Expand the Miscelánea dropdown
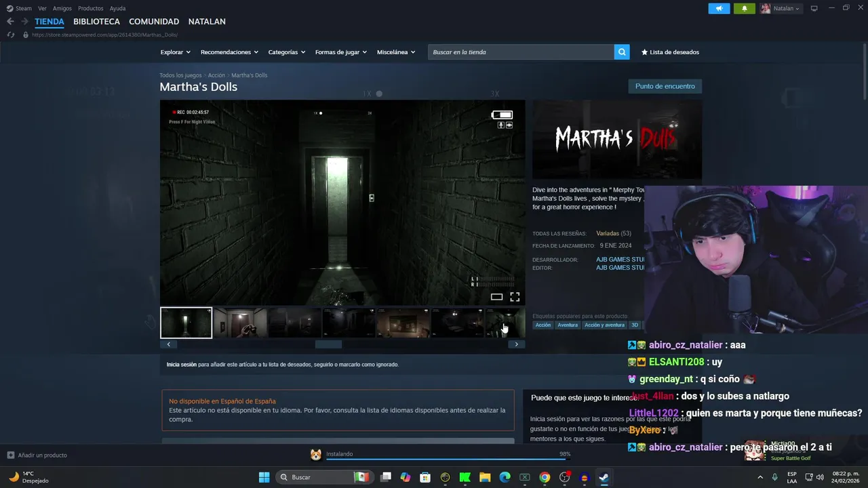Image resolution: width=868 pixels, height=488 pixels. click(x=396, y=52)
